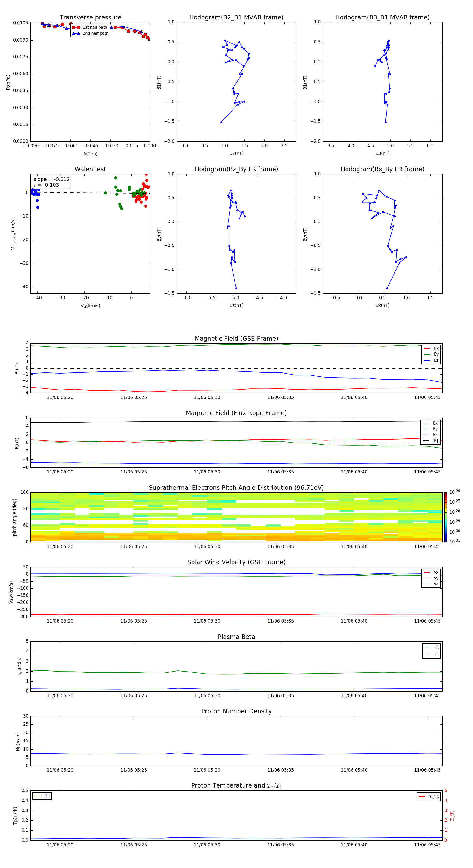Click 'Hodogram(B2_B1 MVAB frame)' title

(236, 18)
